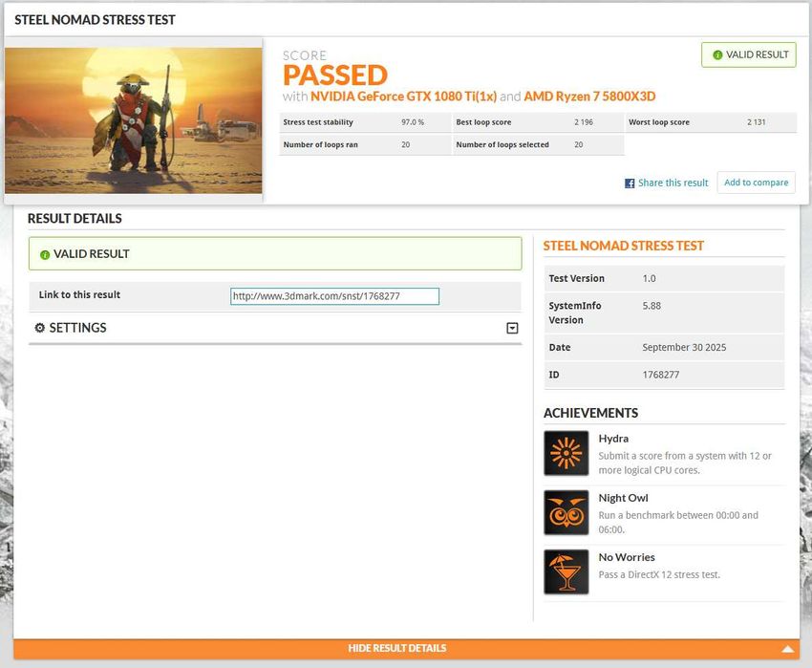
Task: Click Test Version value 1.0
Action: 649,279
